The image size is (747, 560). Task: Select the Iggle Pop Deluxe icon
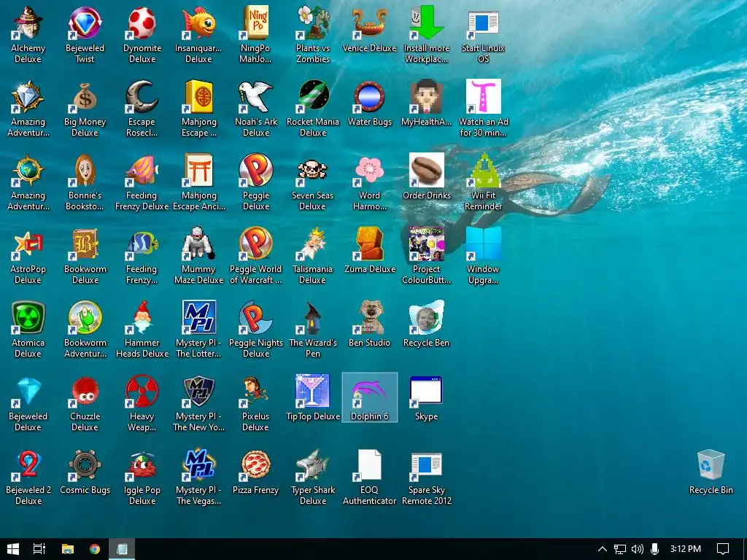[142, 465]
